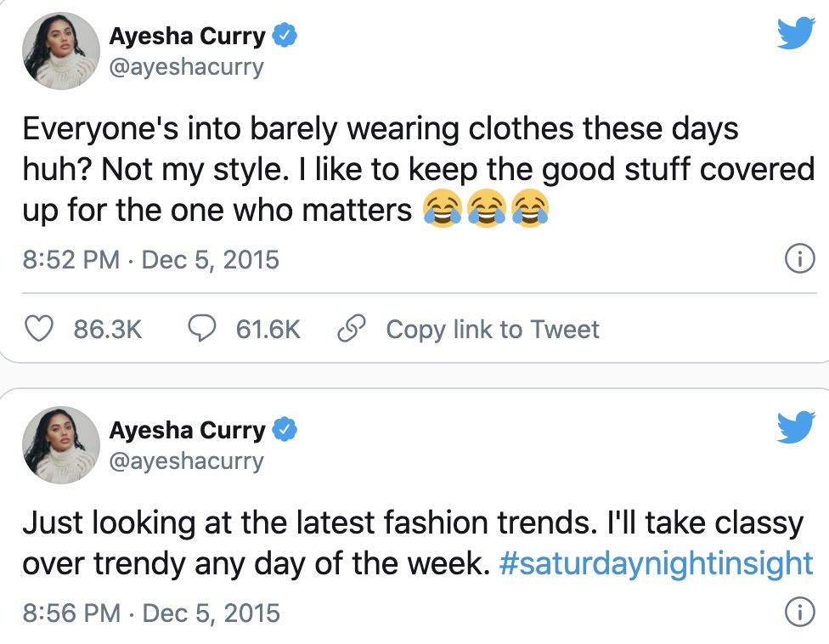
Task: Click "Copy link to Tweet" text
Action: (x=493, y=329)
